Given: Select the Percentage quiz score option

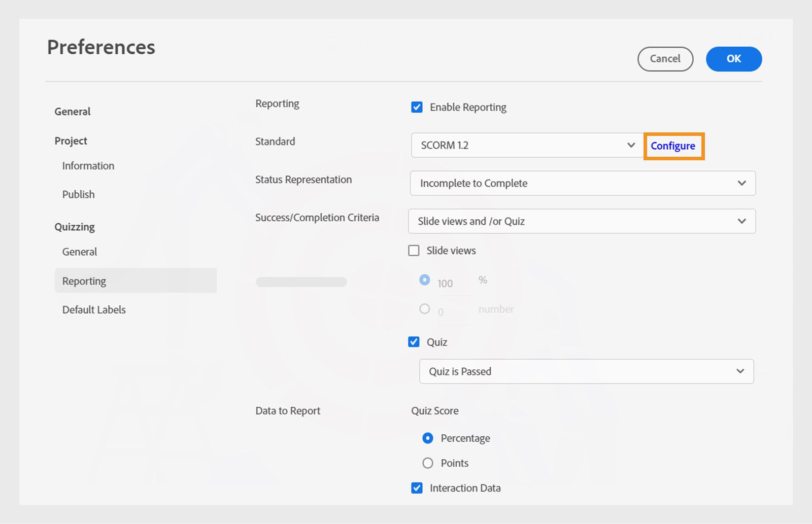Looking at the screenshot, I should click(x=428, y=438).
